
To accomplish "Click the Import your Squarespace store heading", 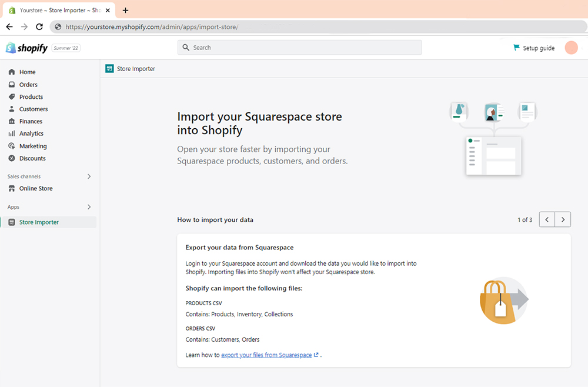I will point(259,124).
